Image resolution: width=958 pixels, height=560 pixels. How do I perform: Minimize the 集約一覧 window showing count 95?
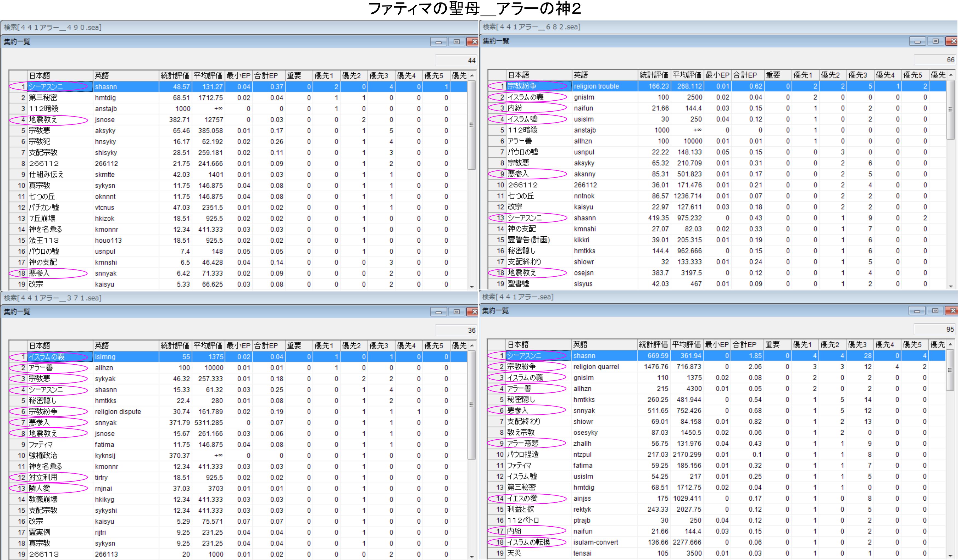tap(917, 311)
